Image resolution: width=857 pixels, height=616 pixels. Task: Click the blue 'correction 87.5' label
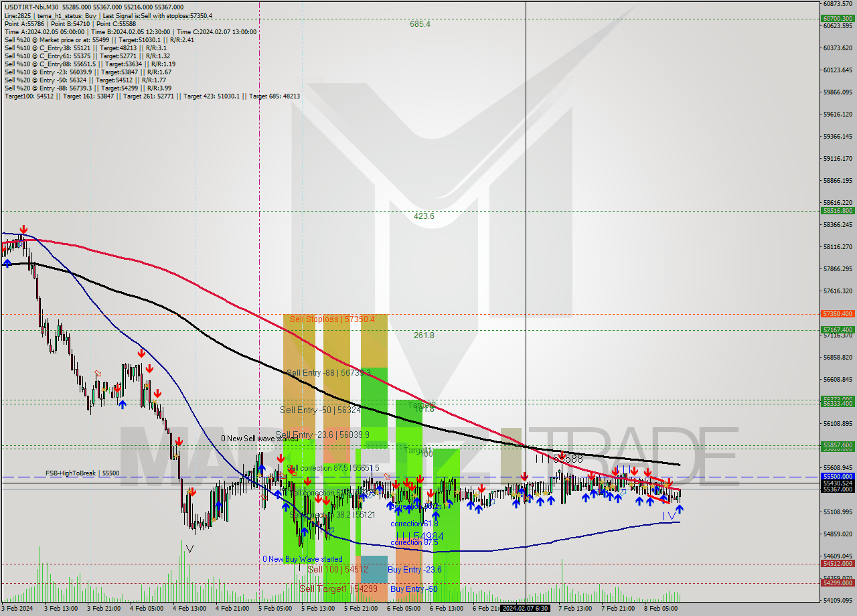click(414, 542)
